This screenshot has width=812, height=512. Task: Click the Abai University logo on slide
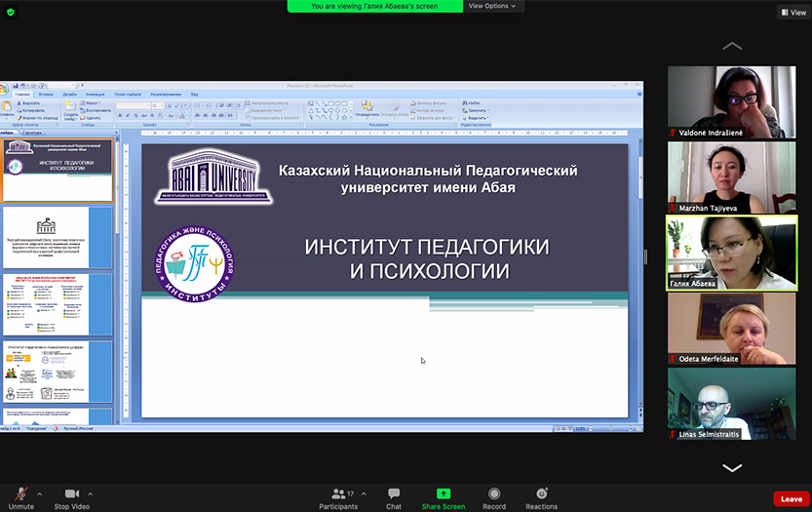pyautogui.click(x=213, y=177)
